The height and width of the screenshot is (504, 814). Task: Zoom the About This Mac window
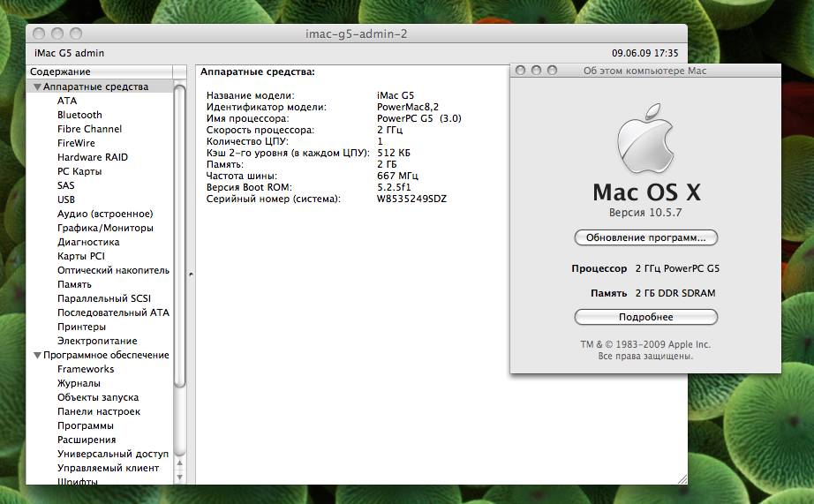[552, 70]
